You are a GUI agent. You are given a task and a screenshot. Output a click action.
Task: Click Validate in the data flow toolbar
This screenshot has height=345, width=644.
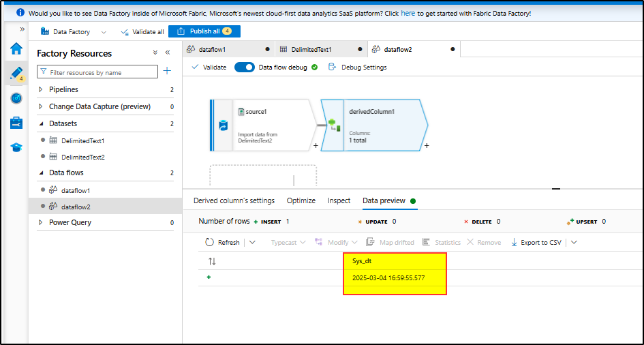209,67
